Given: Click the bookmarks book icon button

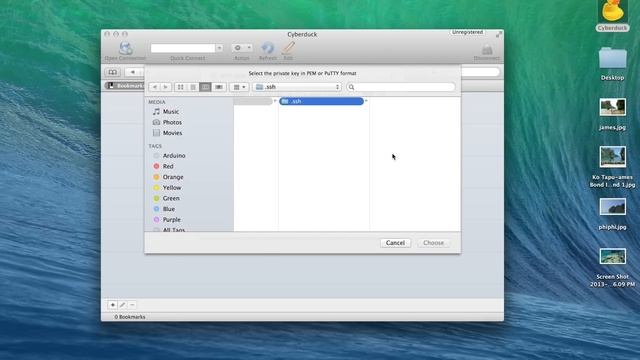Looking at the screenshot, I should (113, 72).
